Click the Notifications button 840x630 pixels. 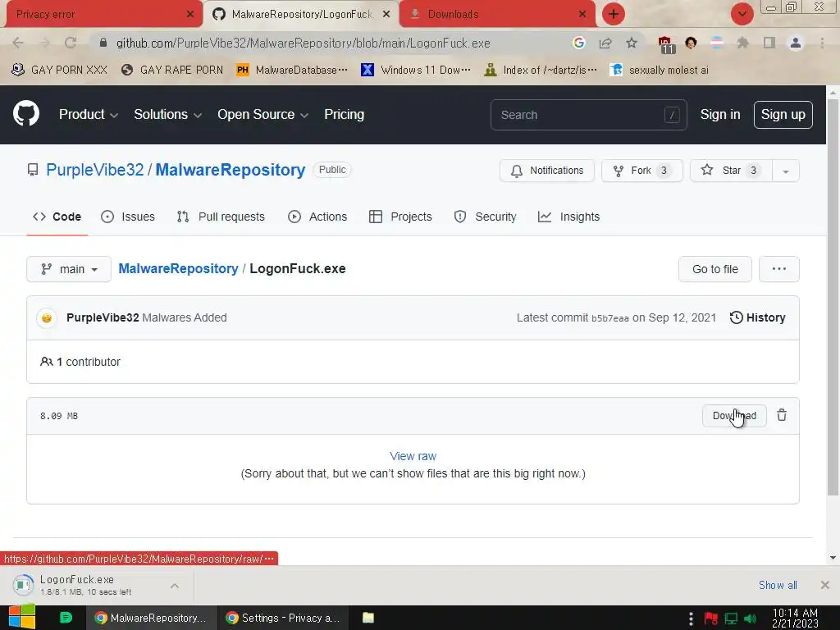tap(547, 171)
